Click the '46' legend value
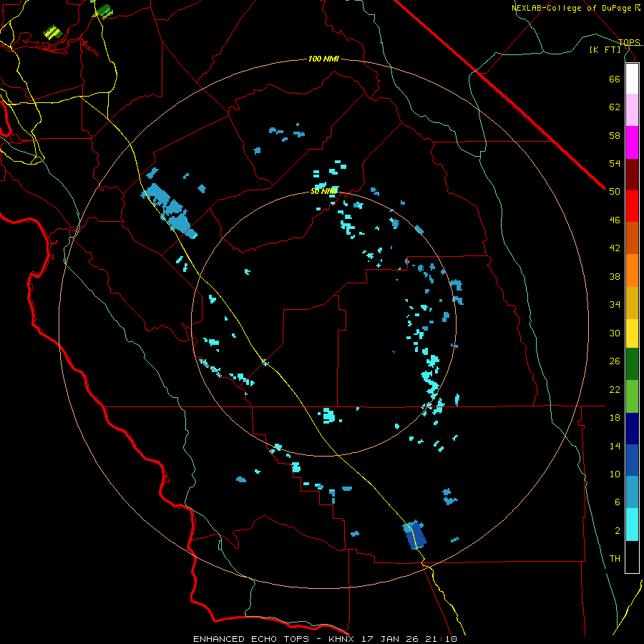The height and width of the screenshot is (644, 644). pyautogui.click(x=615, y=220)
